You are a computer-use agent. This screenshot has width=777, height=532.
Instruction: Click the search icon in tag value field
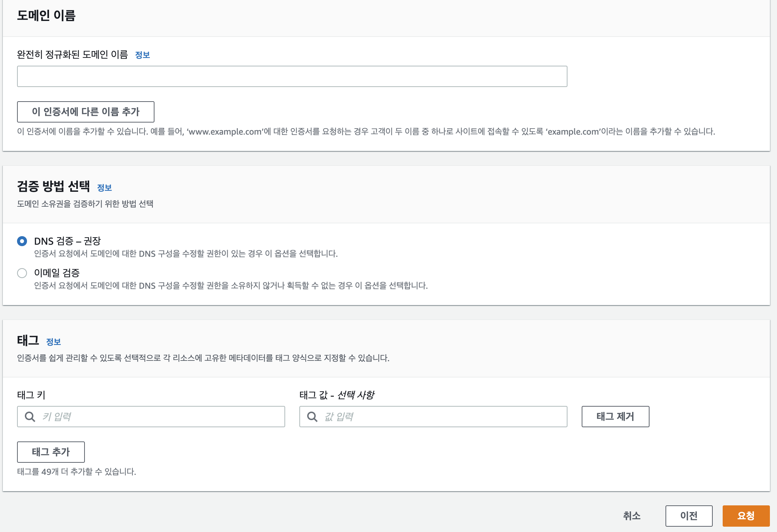(312, 417)
